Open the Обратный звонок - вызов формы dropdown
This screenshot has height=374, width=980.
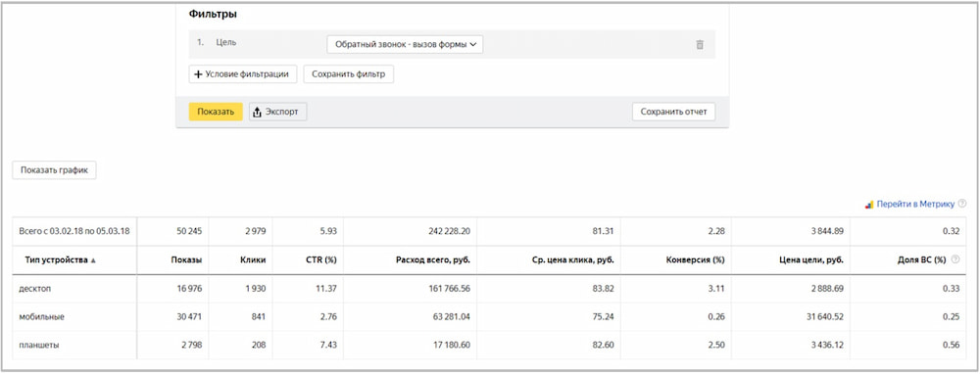point(405,44)
